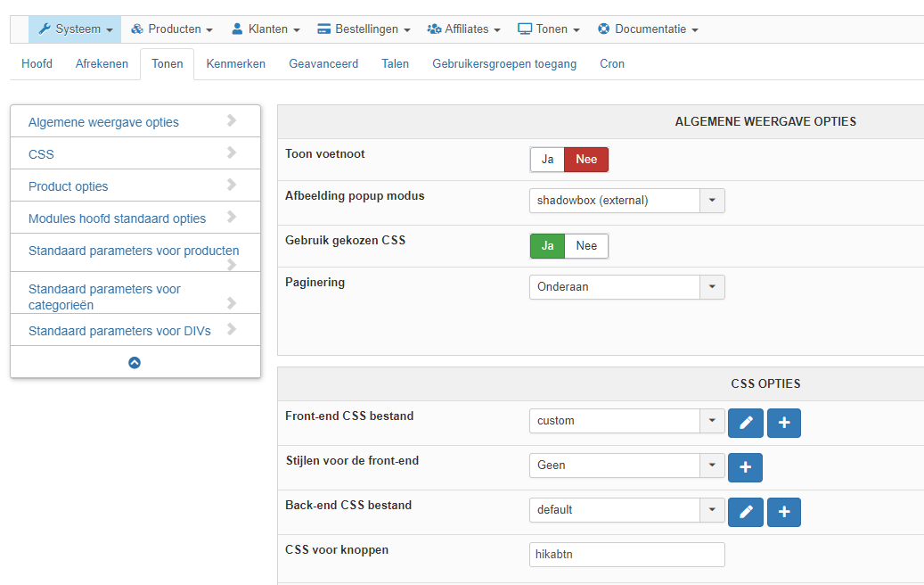924x585 pixels.
Task: Open the Front-end CSS bestand dropdown
Action: (627, 421)
